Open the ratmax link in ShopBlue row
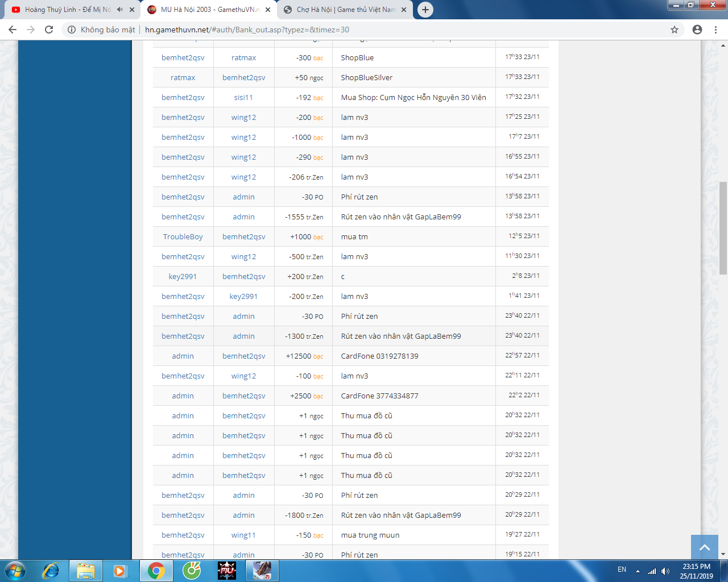Image resolution: width=728 pixels, height=582 pixels. 243,58
